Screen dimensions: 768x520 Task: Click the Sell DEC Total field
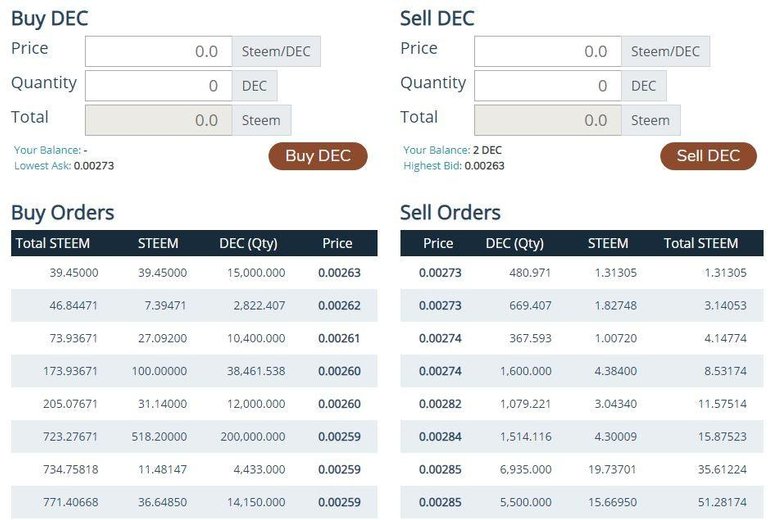click(x=547, y=121)
